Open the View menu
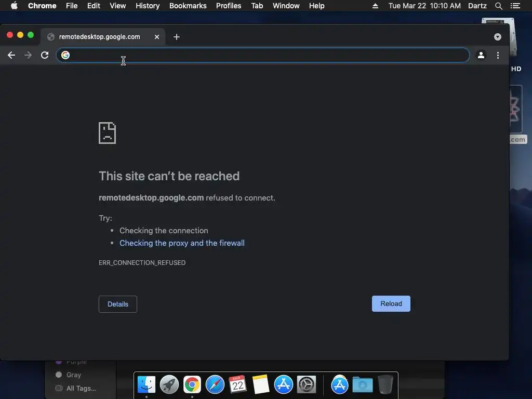Image resolution: width=532 pixels, height=399 pixels. click(118, 6)
